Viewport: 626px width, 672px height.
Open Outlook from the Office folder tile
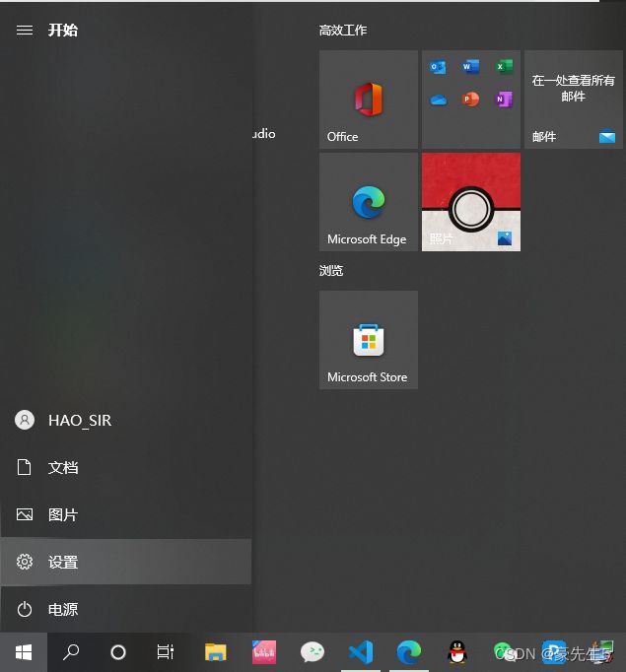tap(438, 67)
